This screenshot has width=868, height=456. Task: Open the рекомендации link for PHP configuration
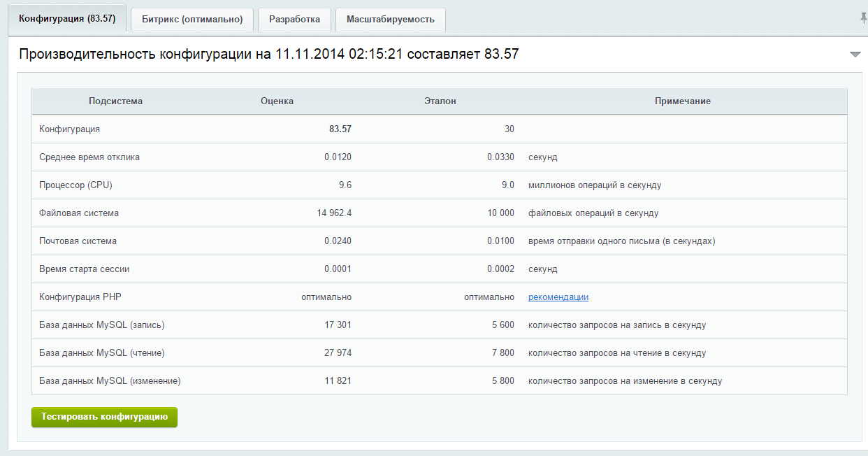coord(558,297)
